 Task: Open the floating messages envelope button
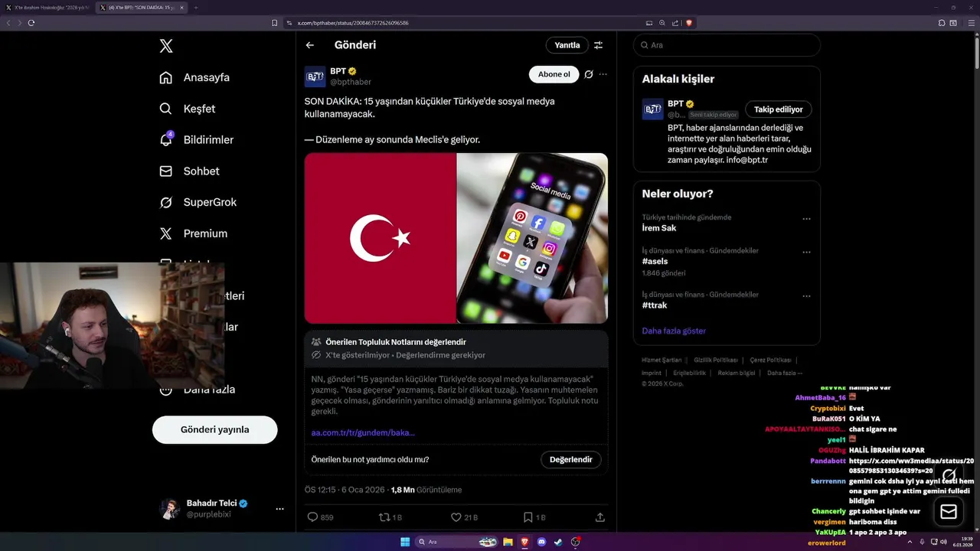949,512
